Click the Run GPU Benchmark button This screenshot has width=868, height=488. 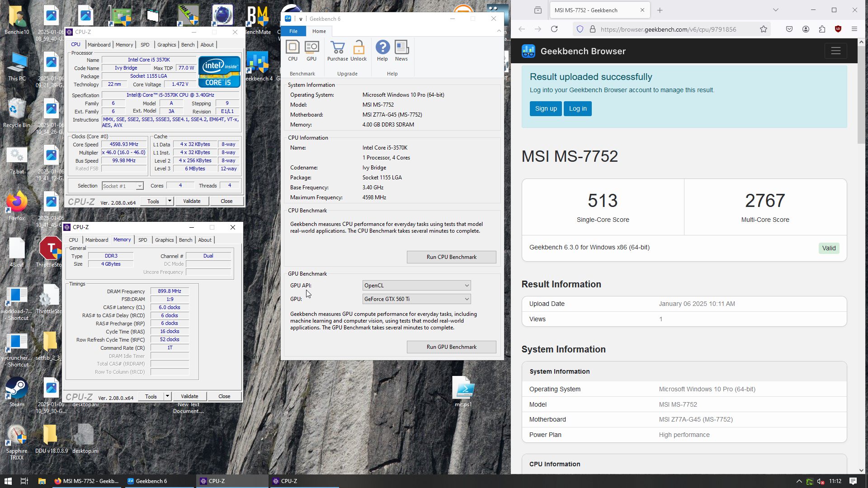click(x=451, y=347)
